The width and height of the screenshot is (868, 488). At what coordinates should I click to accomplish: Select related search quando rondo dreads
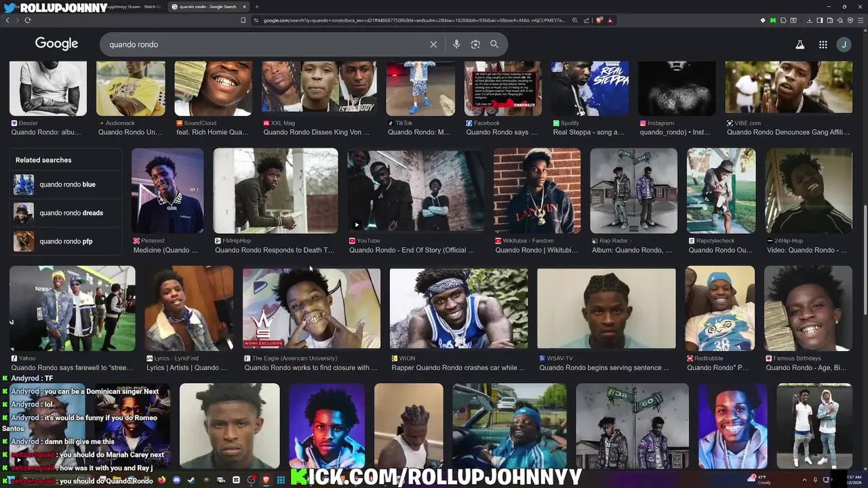[66, 213]
